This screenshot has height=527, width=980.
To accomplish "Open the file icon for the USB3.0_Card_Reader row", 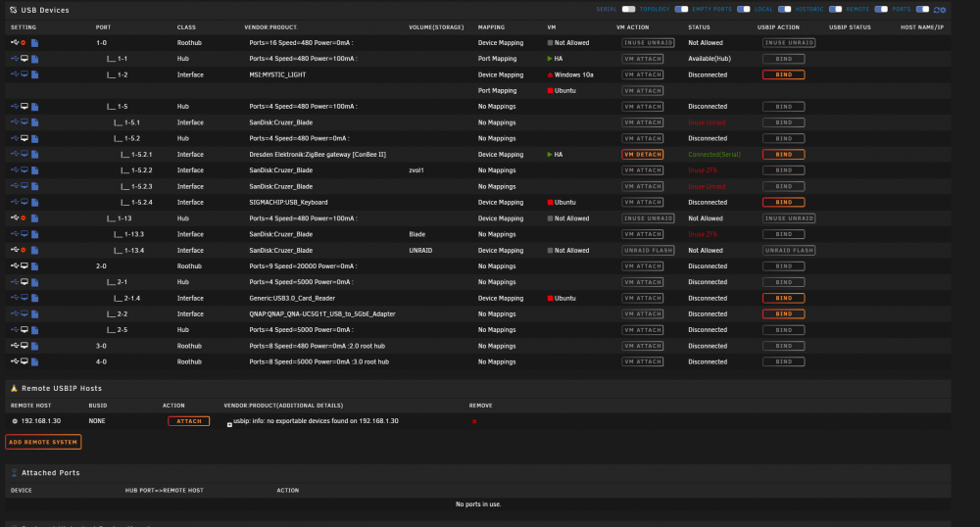I will (35, 299).
